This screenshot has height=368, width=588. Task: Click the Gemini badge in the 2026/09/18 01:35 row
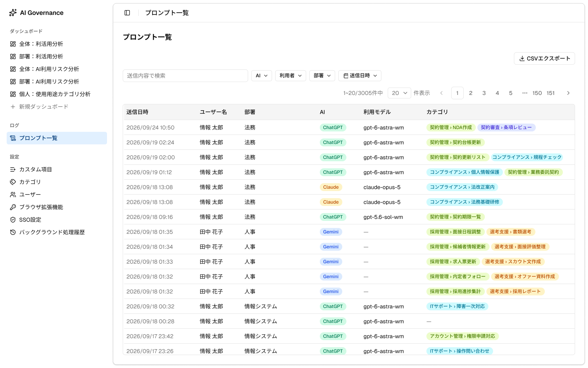(x=331, y=232)
